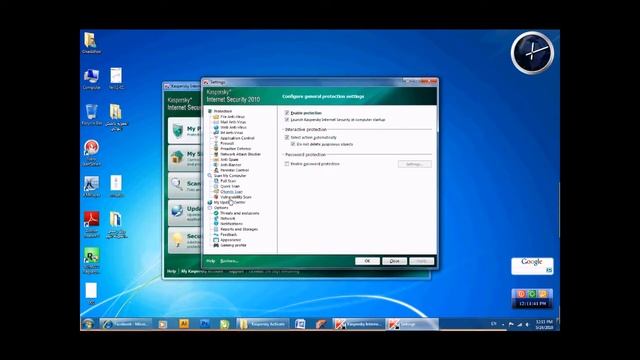Open the Feedback options entry
Viewport: 640px width, 360px height.
pyautogui.click(x=228, y=235)
